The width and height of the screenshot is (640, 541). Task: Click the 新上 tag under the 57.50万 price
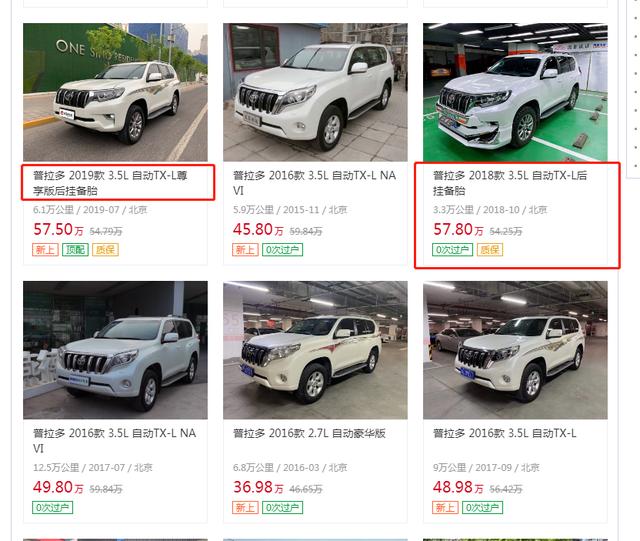click(x=45, y=249)
